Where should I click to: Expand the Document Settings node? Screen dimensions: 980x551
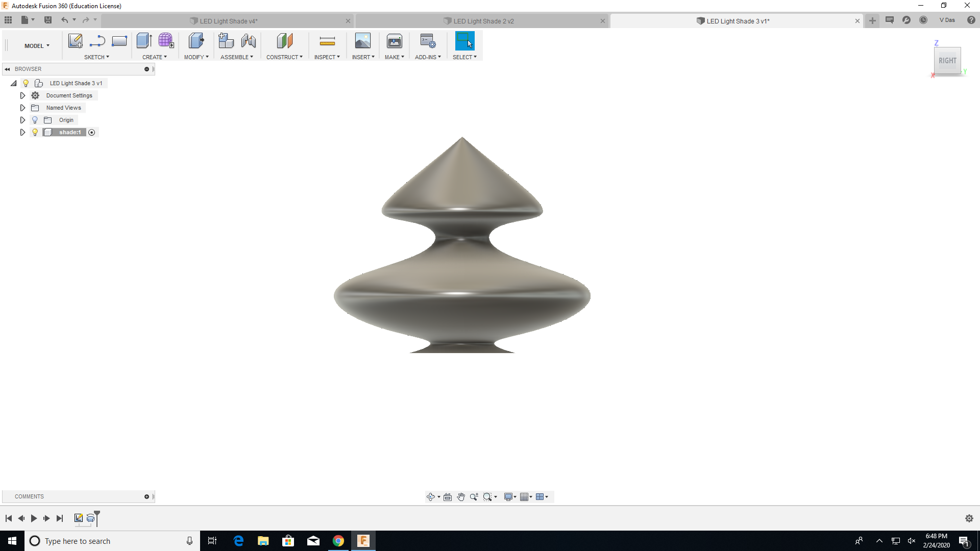[22, 95]
